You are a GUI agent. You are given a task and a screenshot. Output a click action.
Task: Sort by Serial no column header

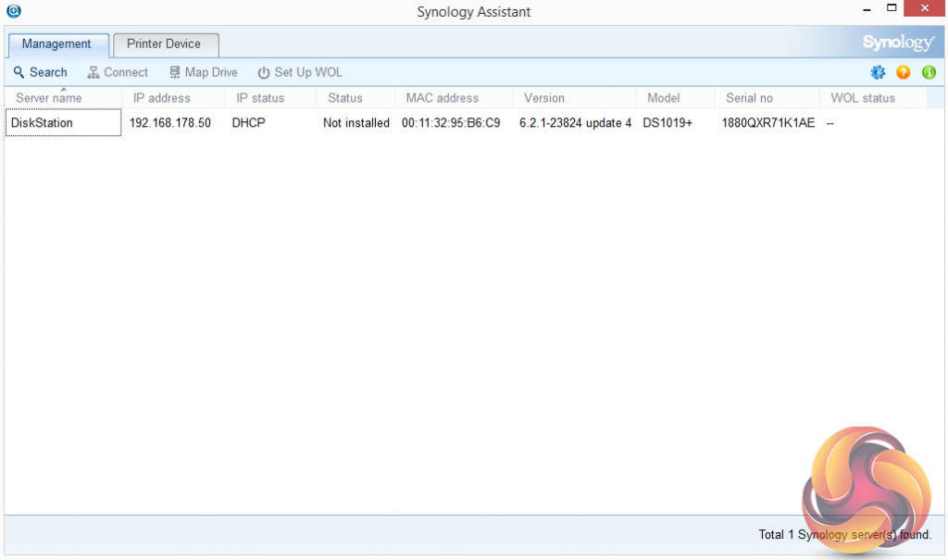pyautogui.click(x=767, y=98)
